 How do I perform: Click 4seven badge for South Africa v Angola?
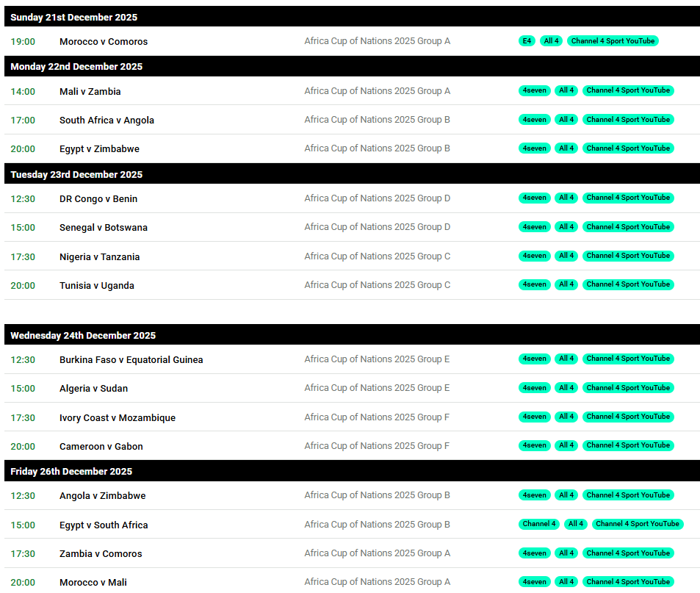coord(535,120)
